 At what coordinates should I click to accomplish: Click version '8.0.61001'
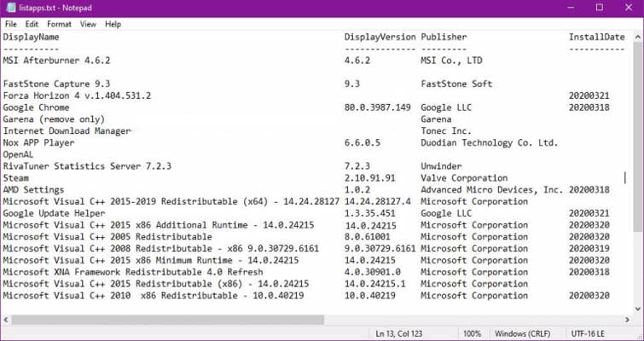[367, 237]
